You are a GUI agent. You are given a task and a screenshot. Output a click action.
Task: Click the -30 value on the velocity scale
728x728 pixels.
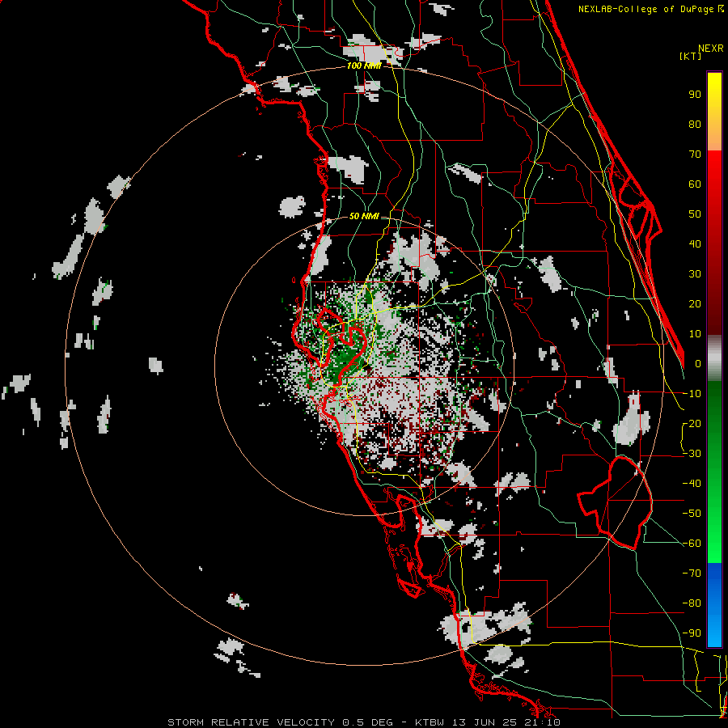pos(692,454)
